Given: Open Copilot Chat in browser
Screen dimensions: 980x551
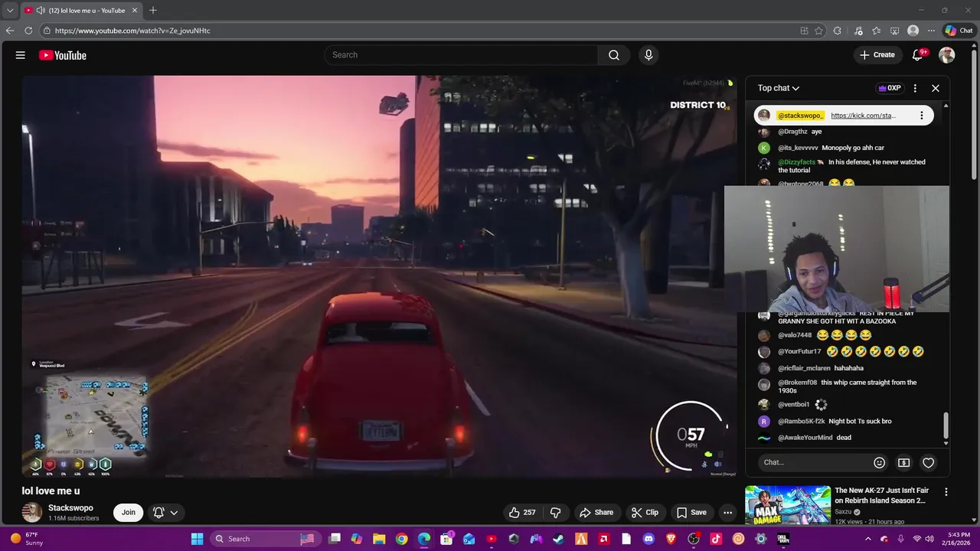Looking at the screenshot, I should click(959, 31).
